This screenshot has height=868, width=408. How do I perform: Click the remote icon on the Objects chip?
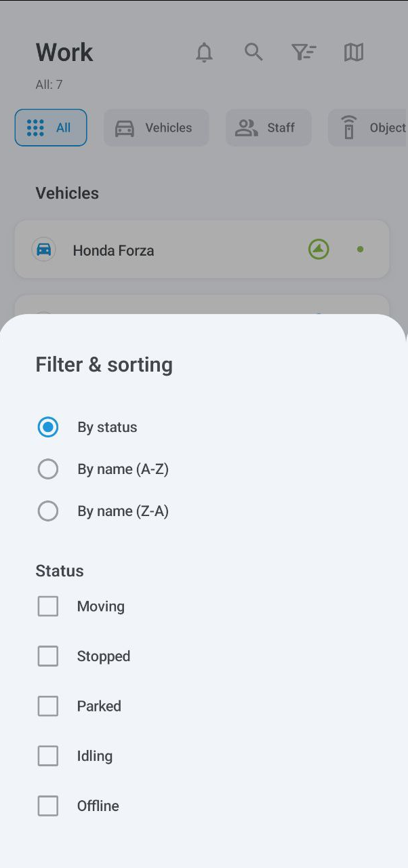tap(348, 127)
